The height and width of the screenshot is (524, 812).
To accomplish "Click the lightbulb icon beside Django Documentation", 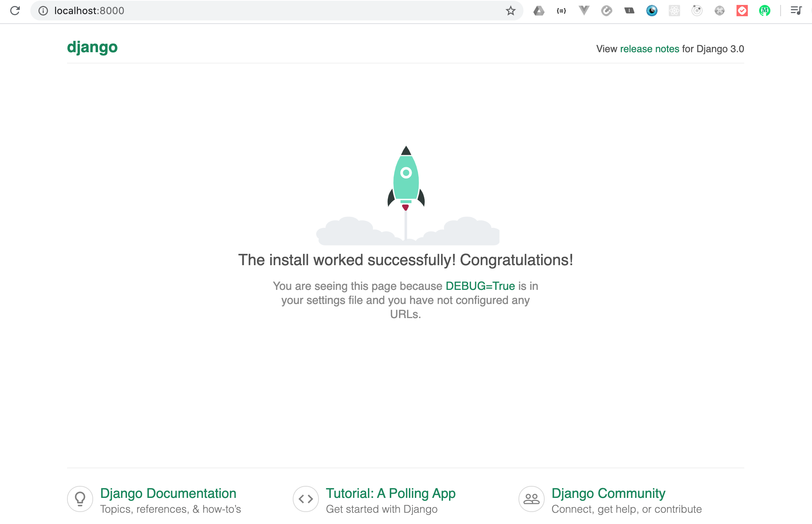I will point(80,499).
